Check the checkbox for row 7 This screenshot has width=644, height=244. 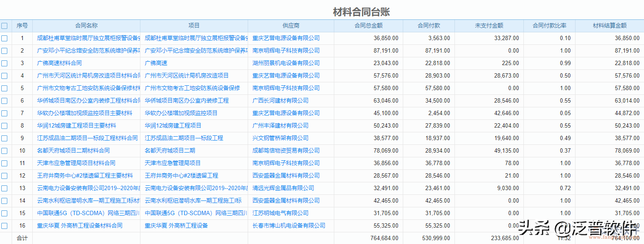pos(4,113)
